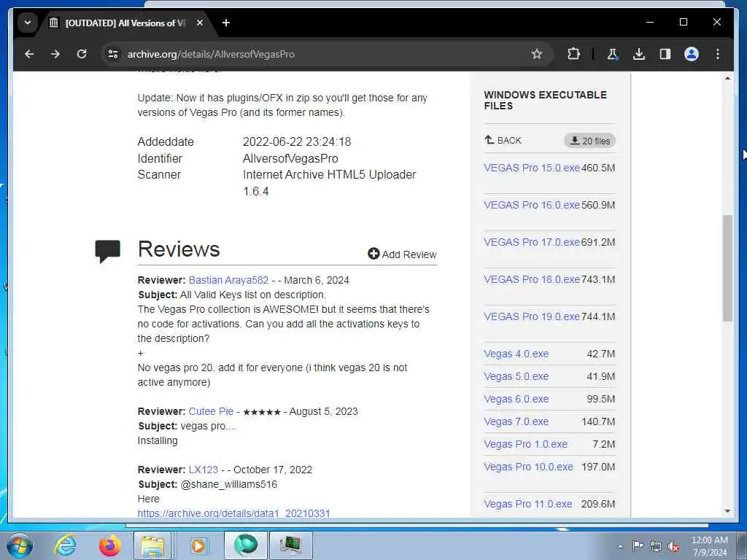Download Vegas 4.0.exe

click(x=516, y=354)
